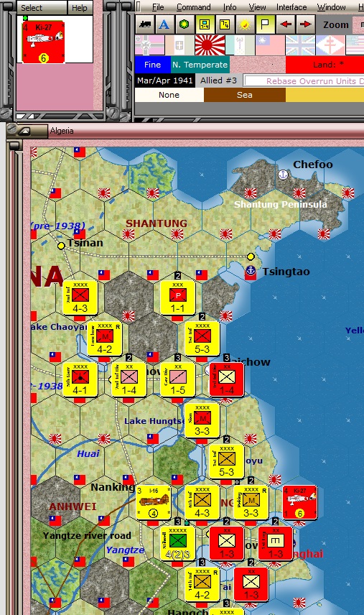Click the Rebase Overrun Units phase field
Screen dimensions: 364x615
304,81
